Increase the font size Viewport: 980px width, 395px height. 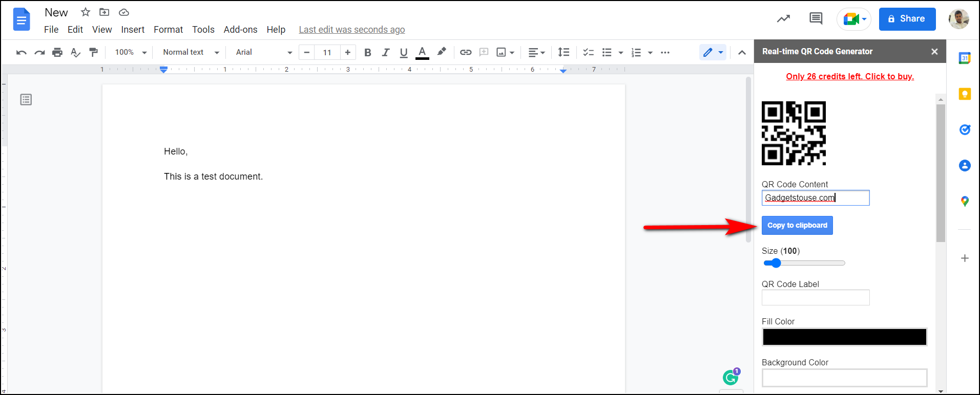click(348, 52)
